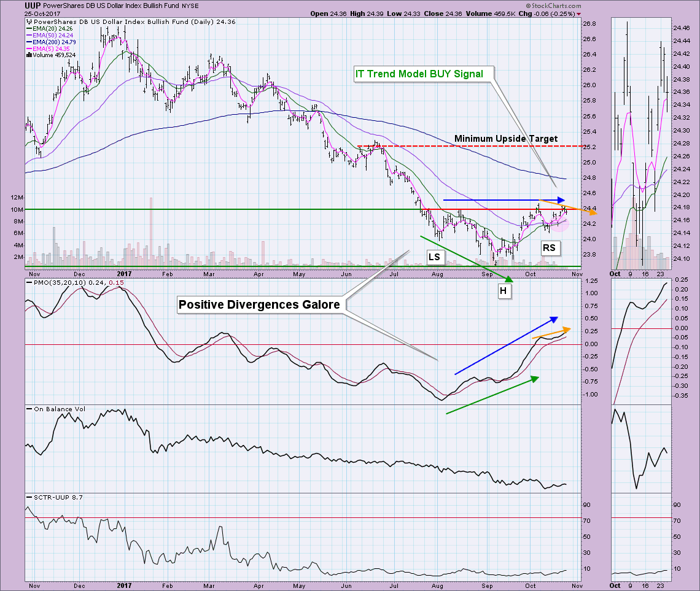The image size is (700, 591).
Task: Click the chart date 25-Oct-2017
Action: [x=42, y=14]
